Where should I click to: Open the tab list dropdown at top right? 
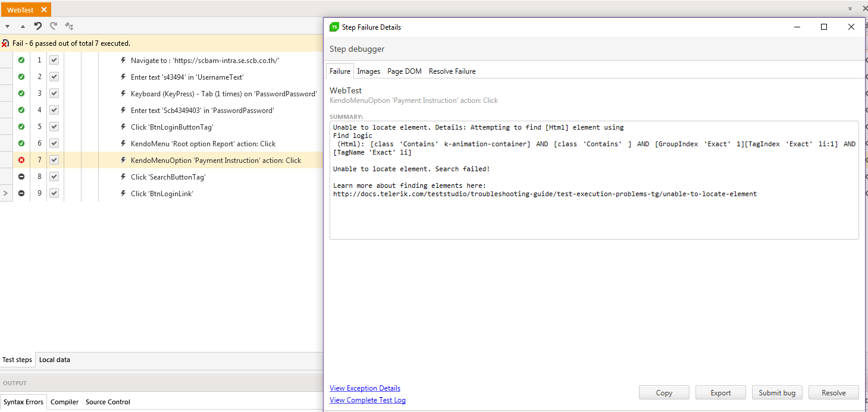tap(850, 9)
